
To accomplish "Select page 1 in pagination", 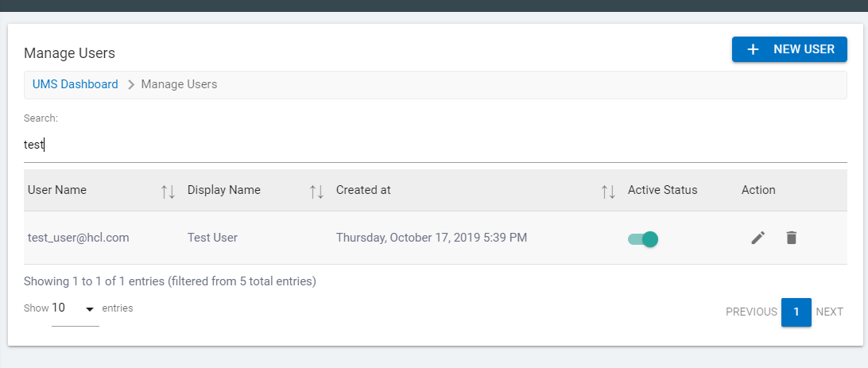I will pos(796,312).
